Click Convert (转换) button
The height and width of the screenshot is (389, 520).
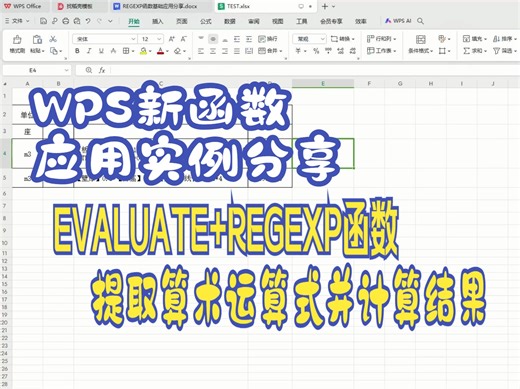343,39
